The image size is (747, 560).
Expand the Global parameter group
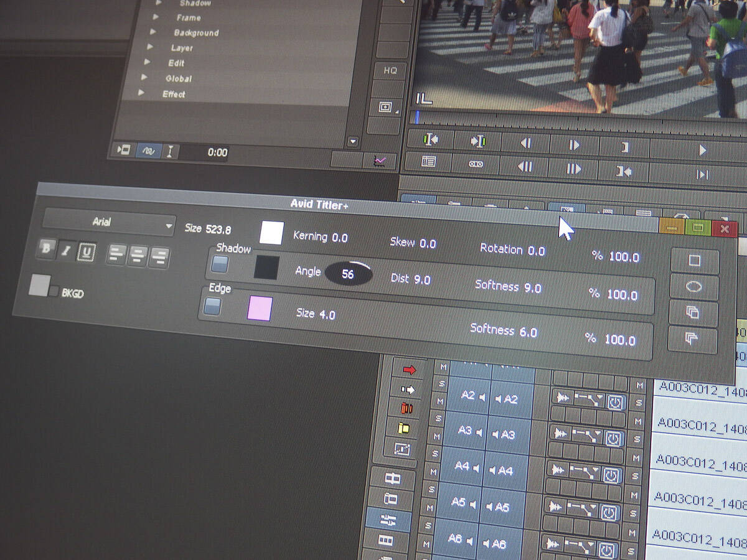click(x=144, y=77)
